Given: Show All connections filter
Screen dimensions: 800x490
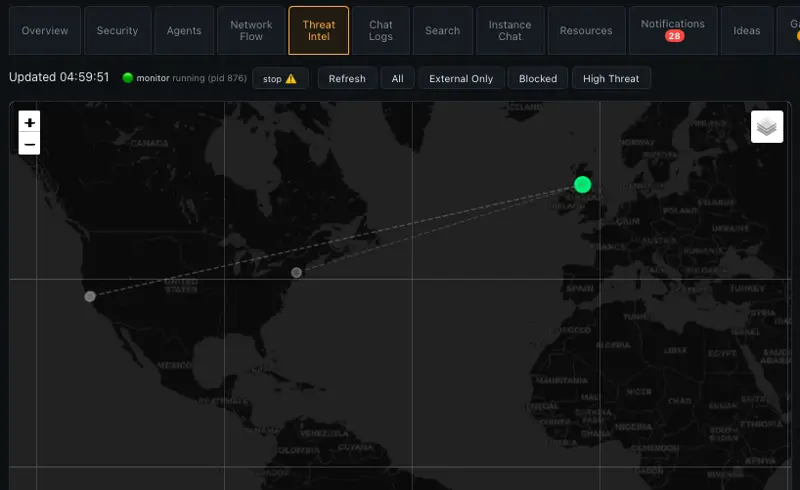Looking at the screenshot, I should coord(397,79).
